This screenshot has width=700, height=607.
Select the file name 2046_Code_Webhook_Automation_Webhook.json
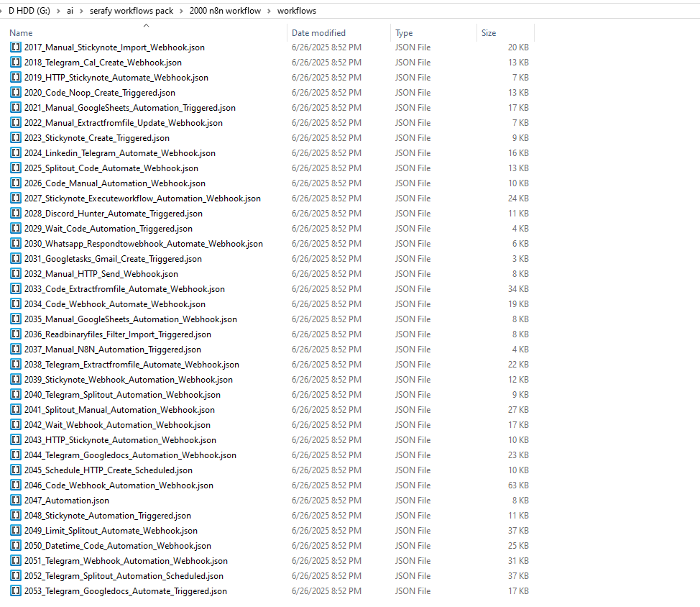pyautogui.click(x=119, y=485)
